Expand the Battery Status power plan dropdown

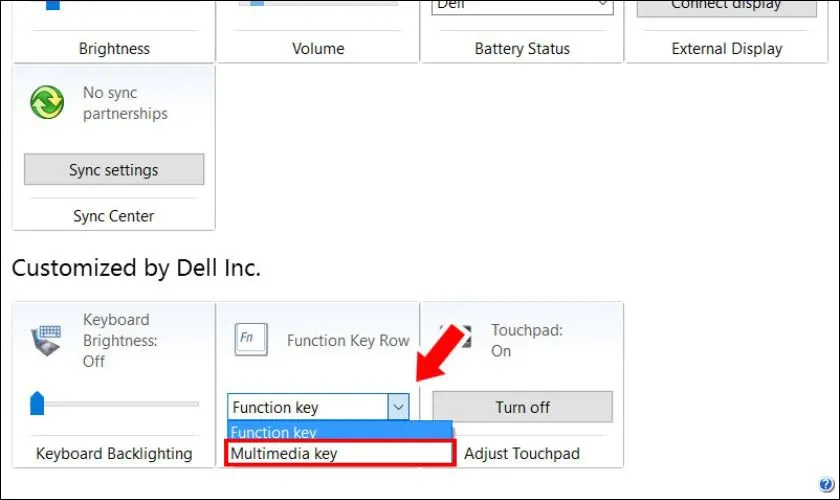pyautogui.click(x=601, y=5)
